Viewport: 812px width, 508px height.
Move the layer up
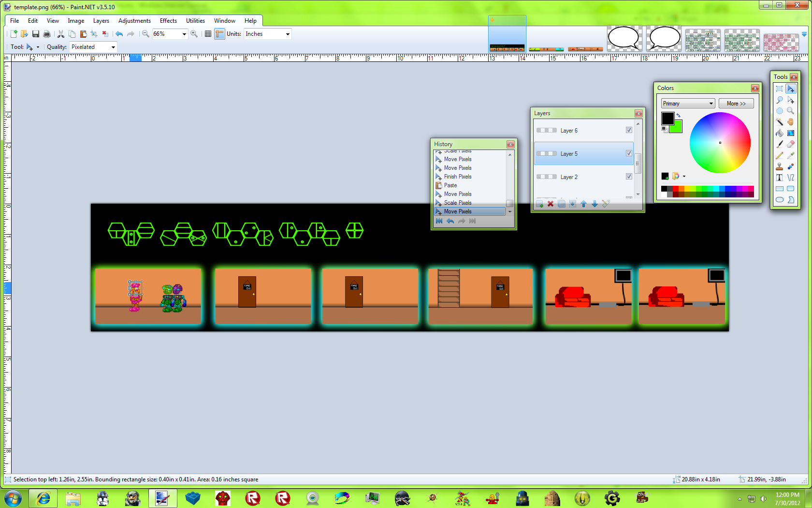point(584,204)
